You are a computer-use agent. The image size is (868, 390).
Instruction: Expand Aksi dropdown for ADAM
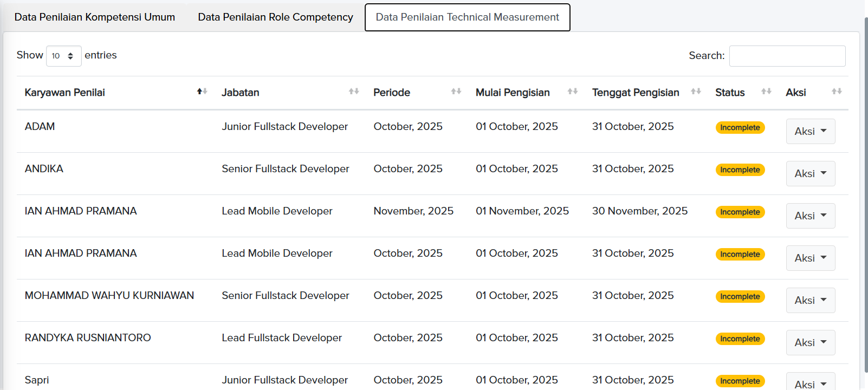[810, 131]
